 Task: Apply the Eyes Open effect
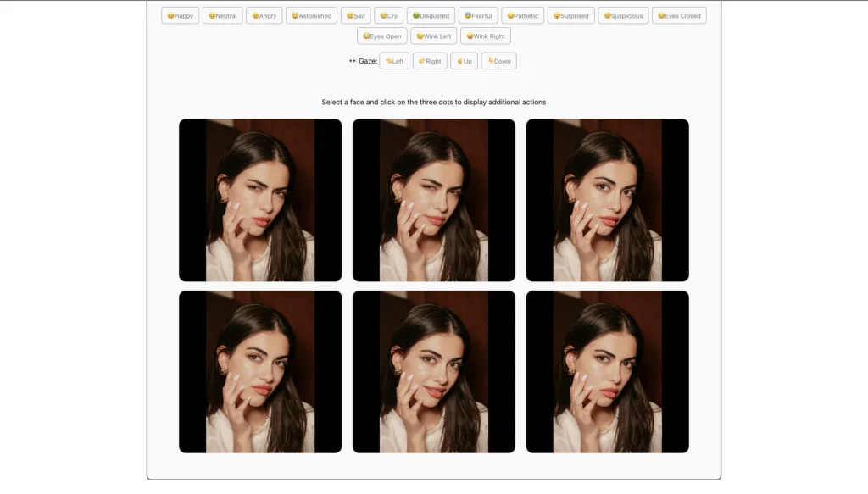(x=381, y=36)
